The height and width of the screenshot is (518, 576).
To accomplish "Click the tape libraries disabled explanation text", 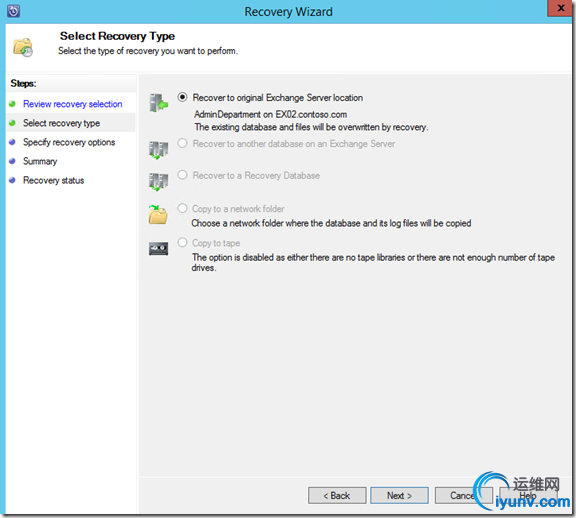I will coord(373,262).
